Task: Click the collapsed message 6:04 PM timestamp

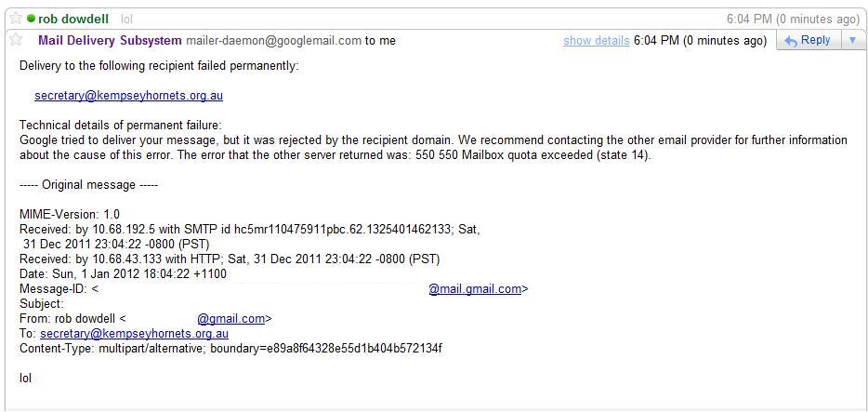Action: point(793,19)
